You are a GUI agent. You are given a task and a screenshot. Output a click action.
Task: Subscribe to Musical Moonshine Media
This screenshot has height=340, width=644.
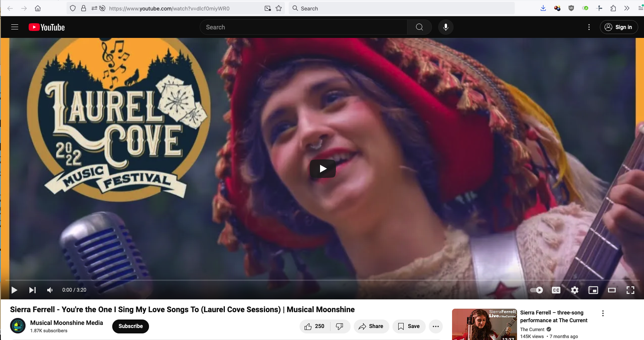(130, 326)
